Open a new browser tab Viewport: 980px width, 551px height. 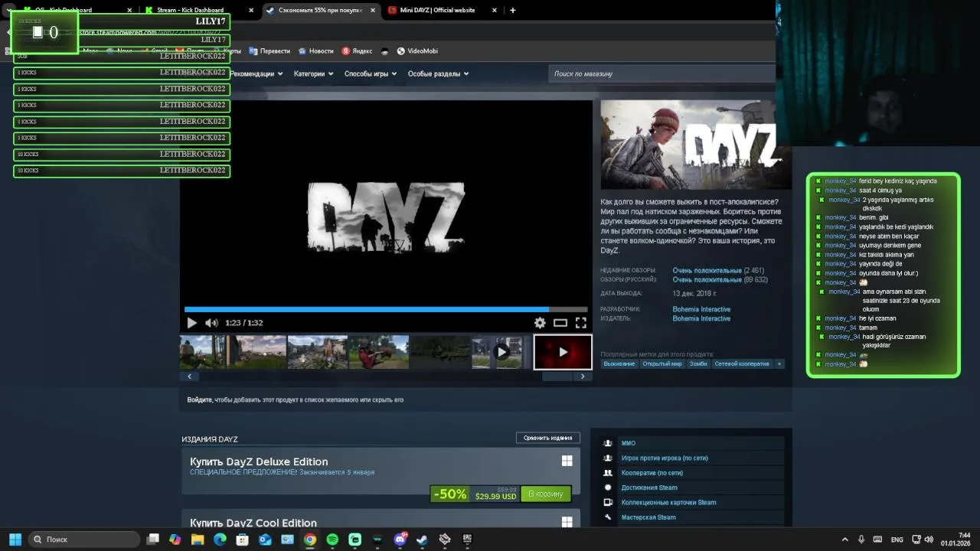[513, 11]
